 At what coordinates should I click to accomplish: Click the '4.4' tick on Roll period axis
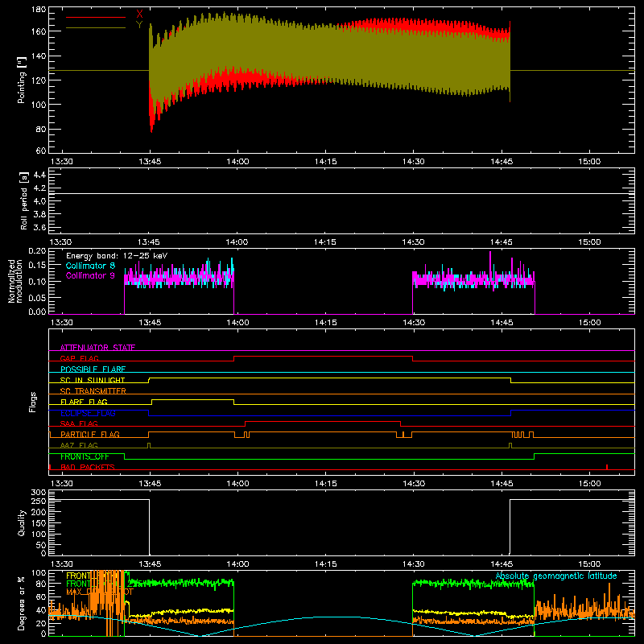click(39, 175)
